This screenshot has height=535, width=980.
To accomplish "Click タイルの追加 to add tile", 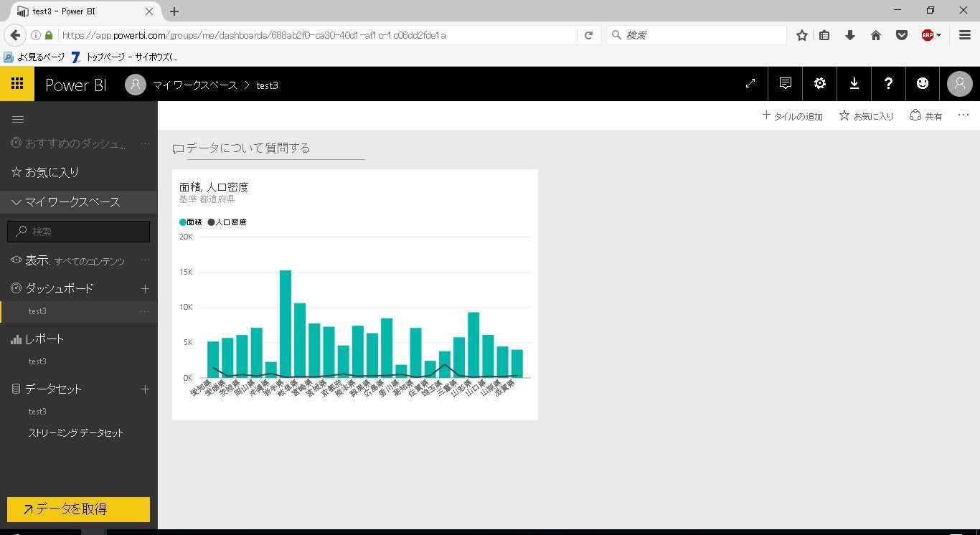I will tap(792, 115).
